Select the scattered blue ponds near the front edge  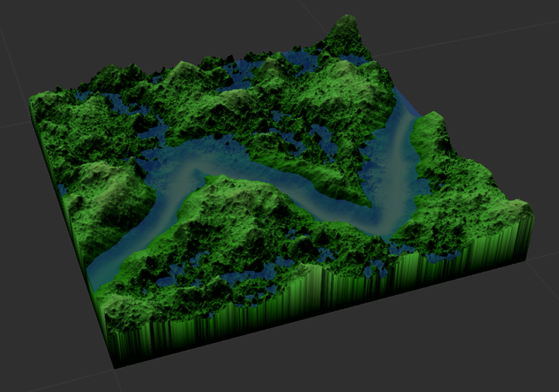(256, 273)
